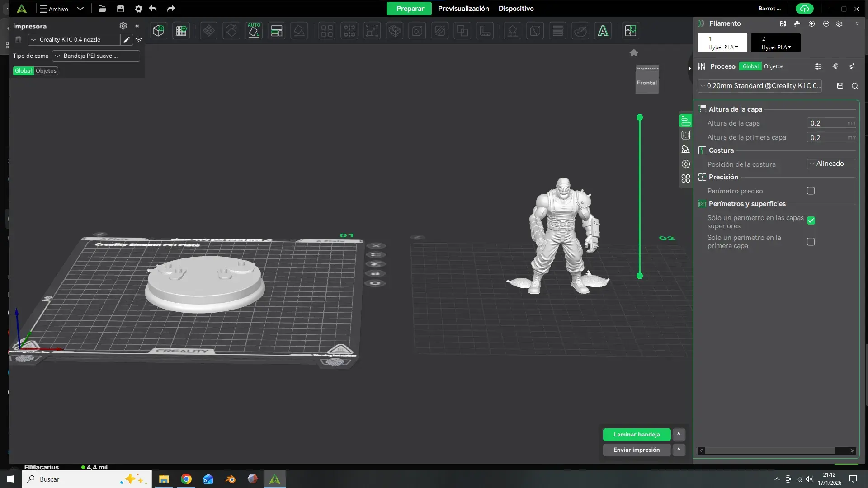Click the home view icon in viewport
Viewport: 868px width, 488px height.
[634, 53]
